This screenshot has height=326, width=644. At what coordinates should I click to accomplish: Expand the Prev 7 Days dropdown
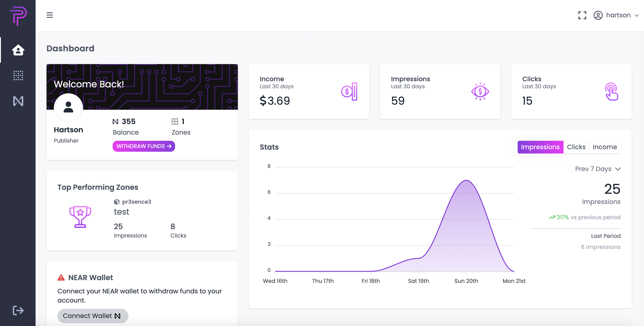point(597,169)
